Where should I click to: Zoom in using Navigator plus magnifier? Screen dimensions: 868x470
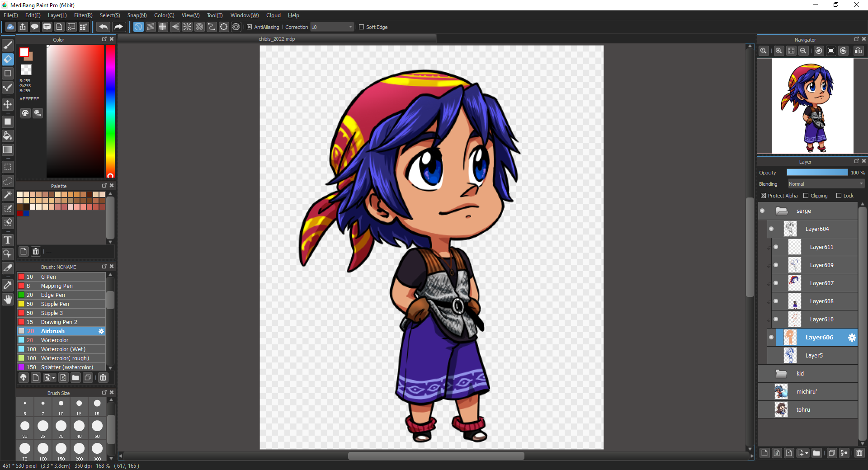pos(779,51)
